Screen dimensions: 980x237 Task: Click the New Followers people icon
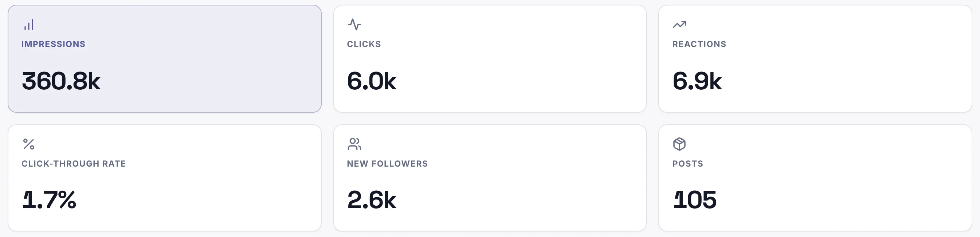354,144
